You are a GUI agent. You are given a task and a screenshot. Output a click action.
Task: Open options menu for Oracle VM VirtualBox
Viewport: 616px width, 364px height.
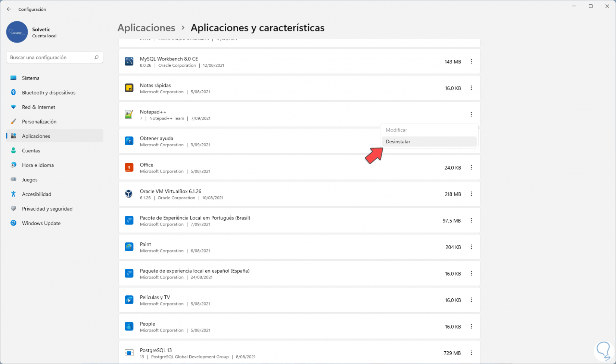471,194
